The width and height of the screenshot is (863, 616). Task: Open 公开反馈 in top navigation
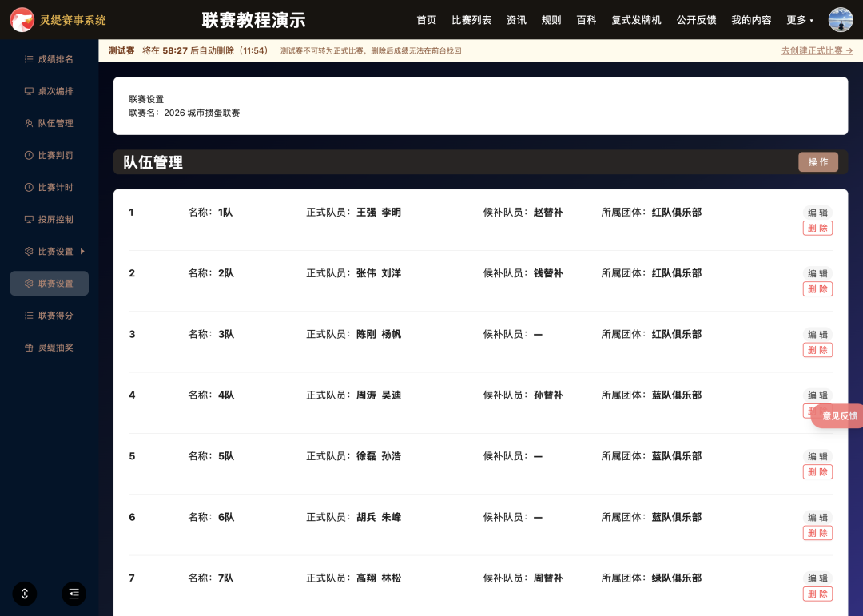[x=696, y=20]
